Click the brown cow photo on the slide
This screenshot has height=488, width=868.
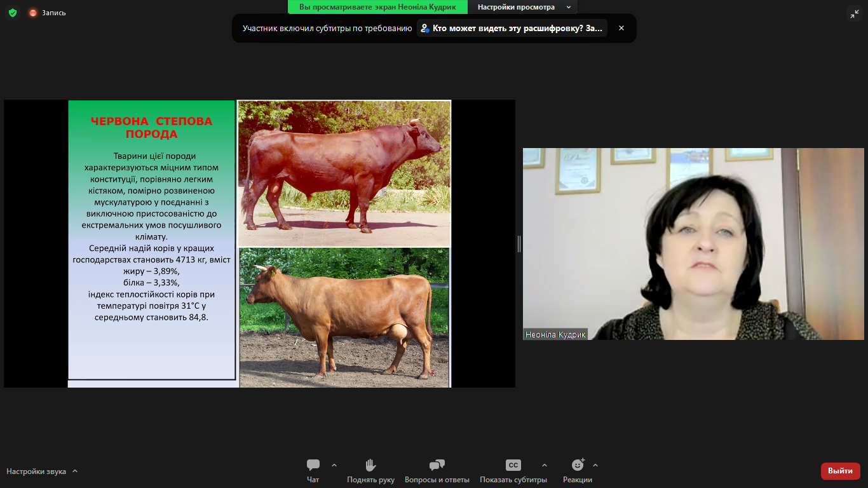point(344,318)
